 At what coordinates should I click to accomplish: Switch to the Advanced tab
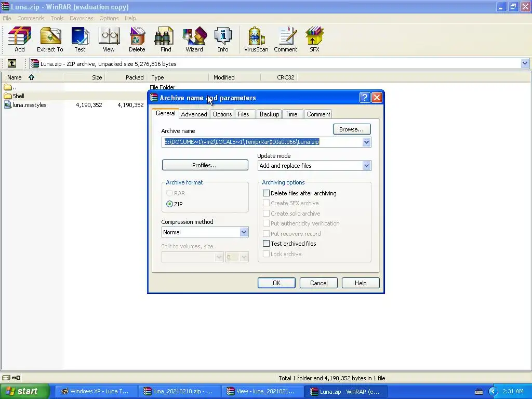pos(194,114)
